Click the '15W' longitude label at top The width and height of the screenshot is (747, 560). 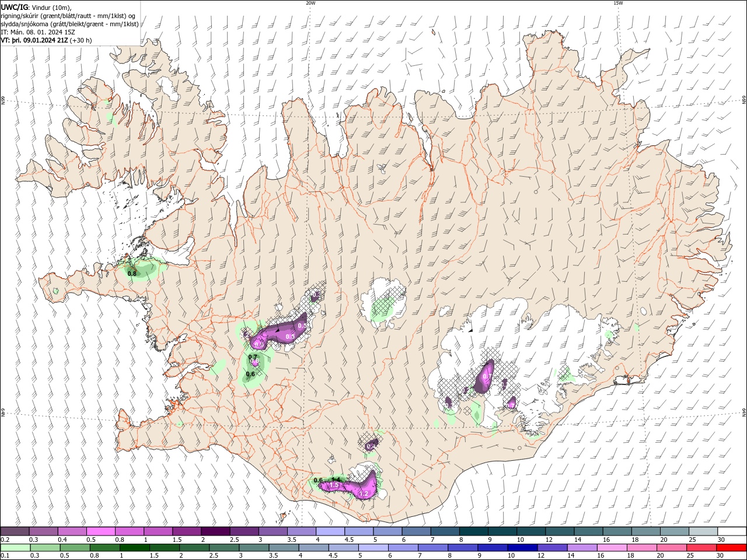click(x=618, y=3)
